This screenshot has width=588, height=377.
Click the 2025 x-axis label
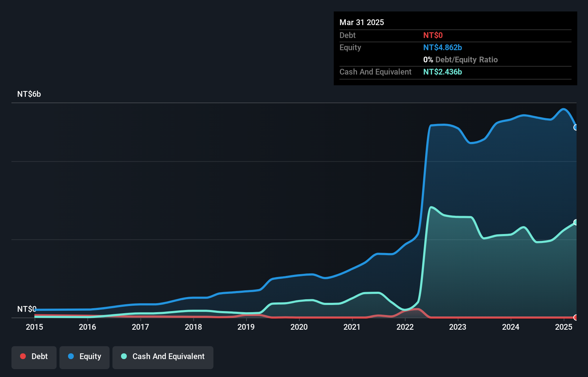pyautogui.click(x=564, y=327)
